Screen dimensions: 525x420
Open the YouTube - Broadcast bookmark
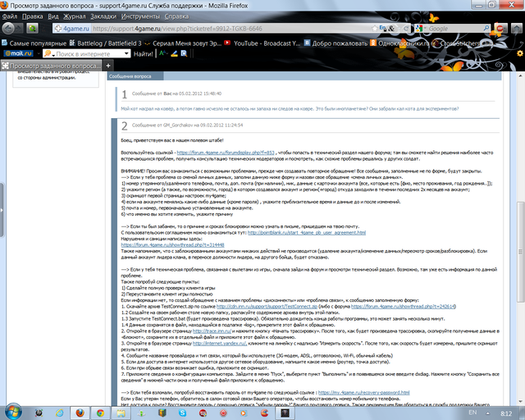[262, 43]
